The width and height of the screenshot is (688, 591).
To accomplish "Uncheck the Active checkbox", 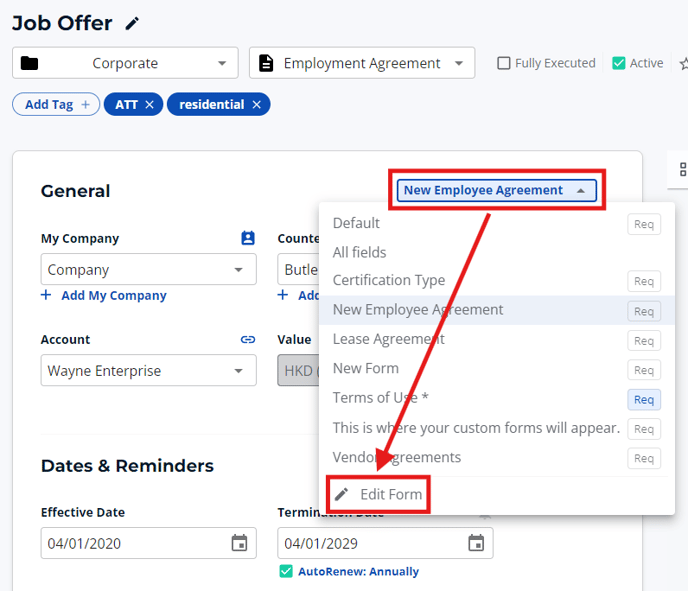I will point(619,63).
